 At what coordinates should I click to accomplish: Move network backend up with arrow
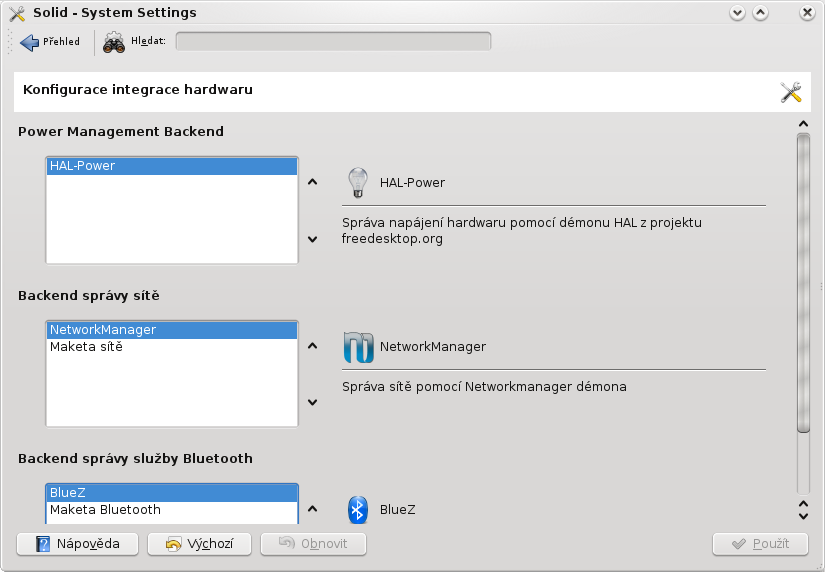tap(313, 346)
